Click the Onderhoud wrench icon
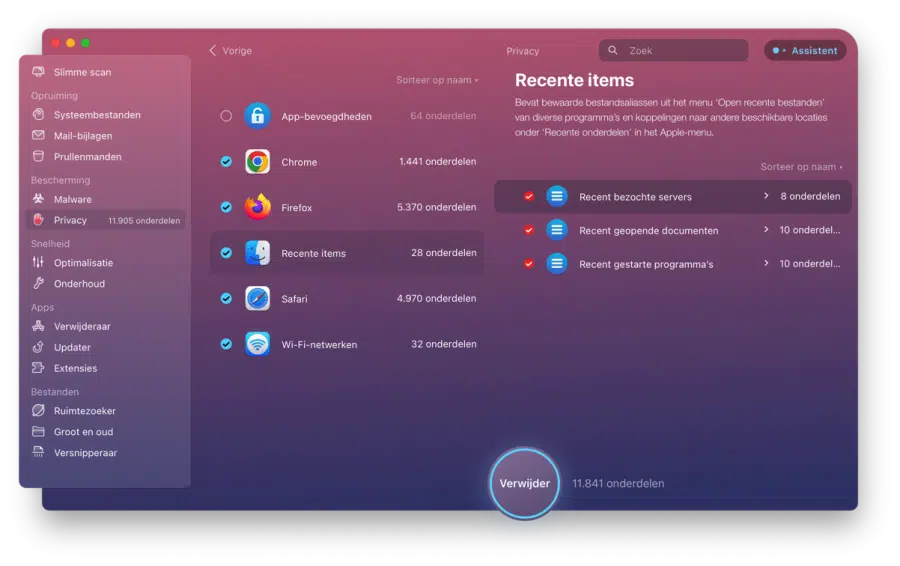Viewport: 900px width, 566px height. [x=38, y=283]
